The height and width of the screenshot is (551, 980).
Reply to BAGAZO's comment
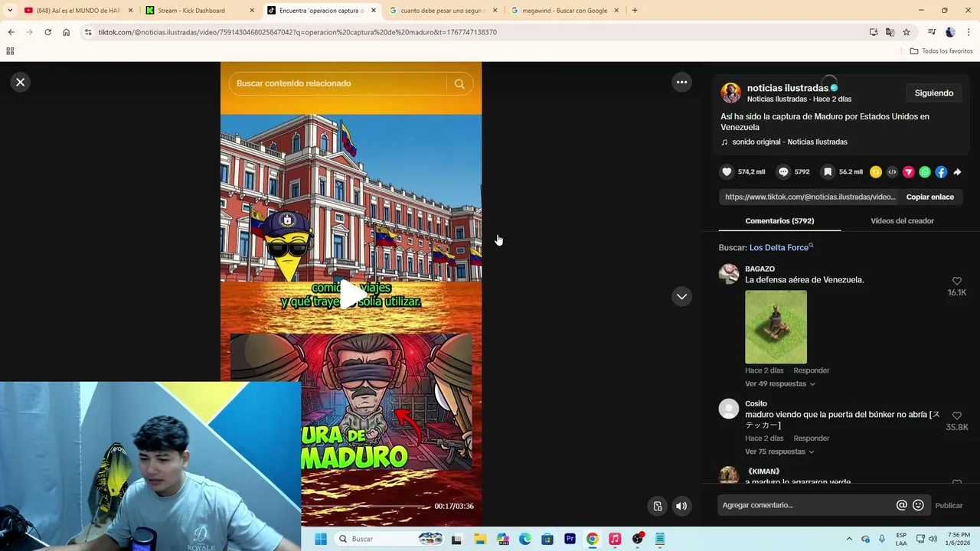(x=811, y=370)
